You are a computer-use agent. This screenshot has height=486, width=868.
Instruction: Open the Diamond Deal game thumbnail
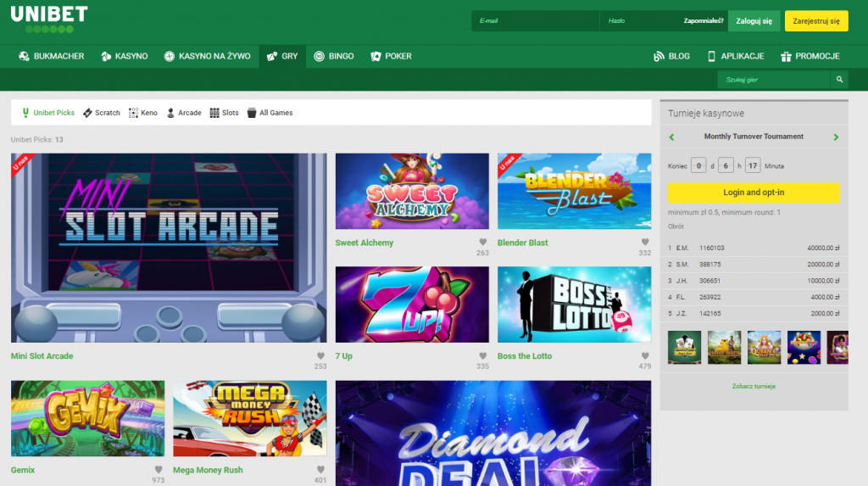pos(493,433)
